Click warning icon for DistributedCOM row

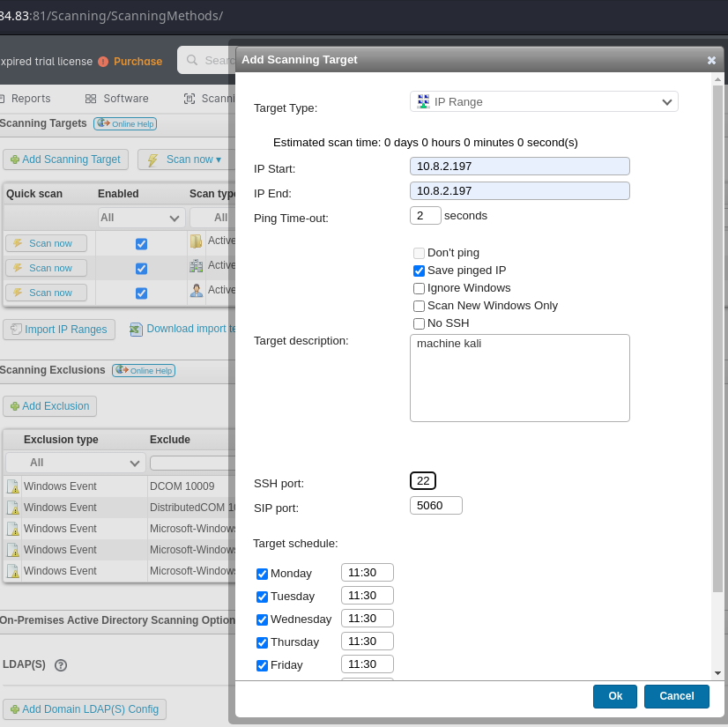click(13, 508)
